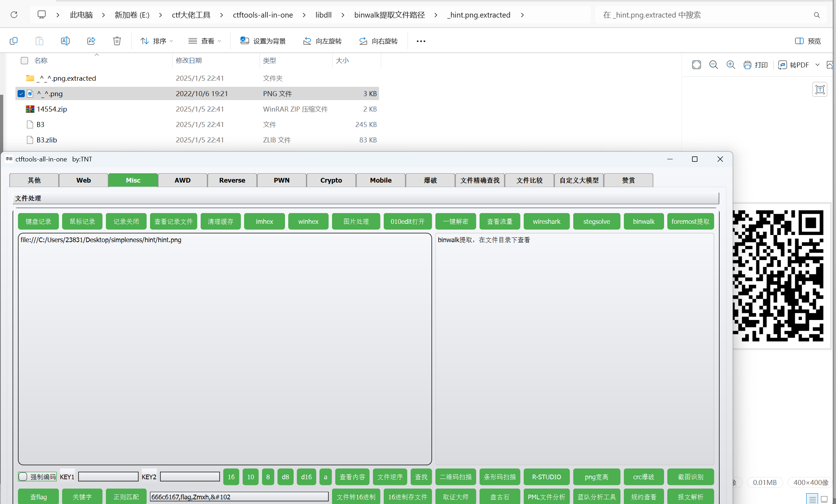836x504 pixels.
Task: Click the keyword field containing 666c6167,flag
Action: pos(239,497)
